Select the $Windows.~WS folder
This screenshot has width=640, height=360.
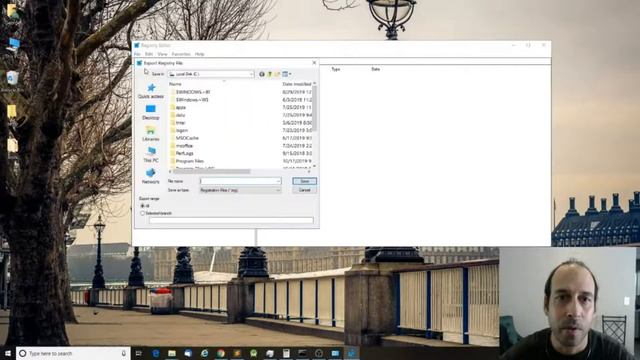[189, 100]
